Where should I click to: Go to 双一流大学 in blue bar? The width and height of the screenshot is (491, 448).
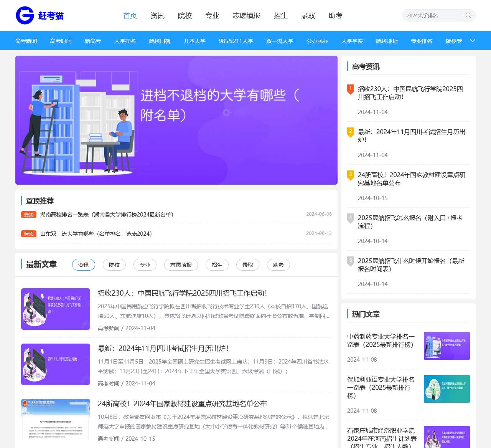pos(280,41)
